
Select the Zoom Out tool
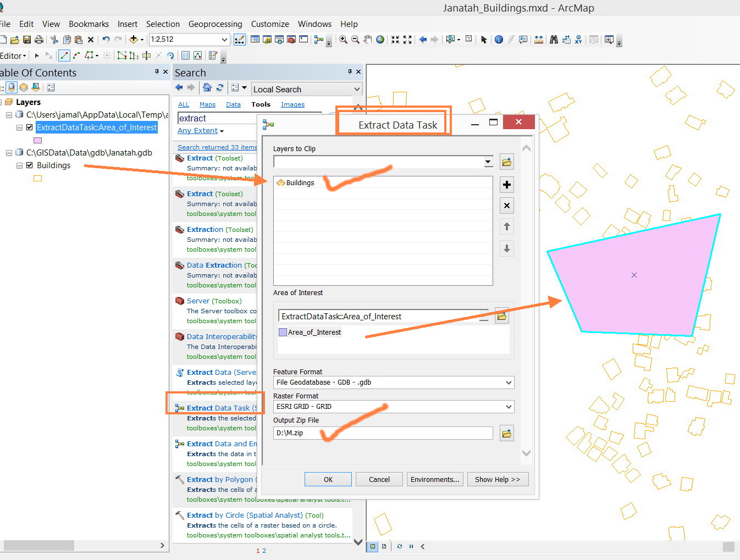tap(355, 40)
